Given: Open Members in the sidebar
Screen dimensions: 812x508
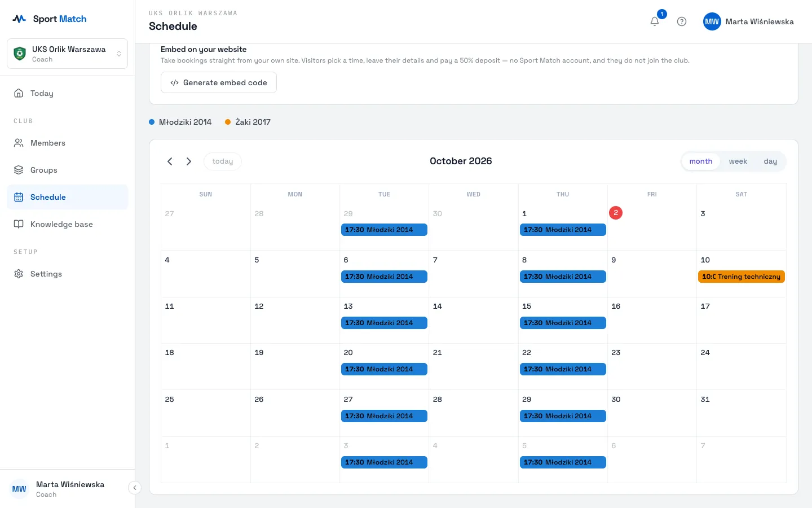Looking at the screenshot, I should [67, 143].
